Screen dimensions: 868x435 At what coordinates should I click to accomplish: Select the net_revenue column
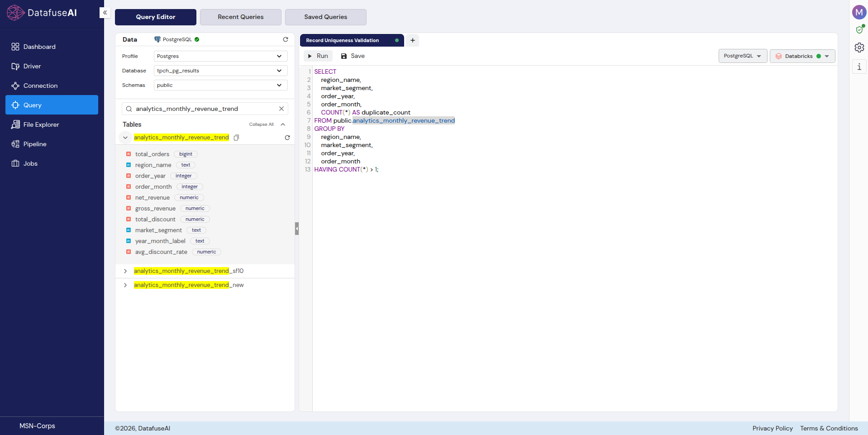click(x=153, y=198)
